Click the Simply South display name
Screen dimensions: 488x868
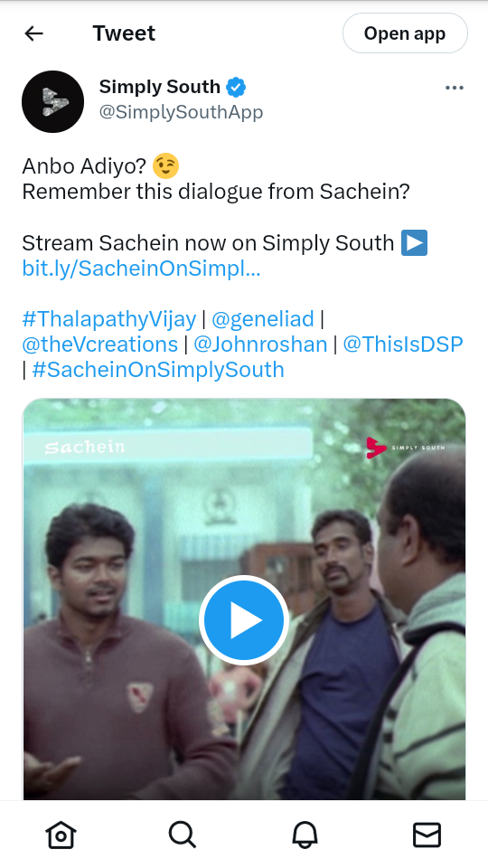[x=160, y=87]
